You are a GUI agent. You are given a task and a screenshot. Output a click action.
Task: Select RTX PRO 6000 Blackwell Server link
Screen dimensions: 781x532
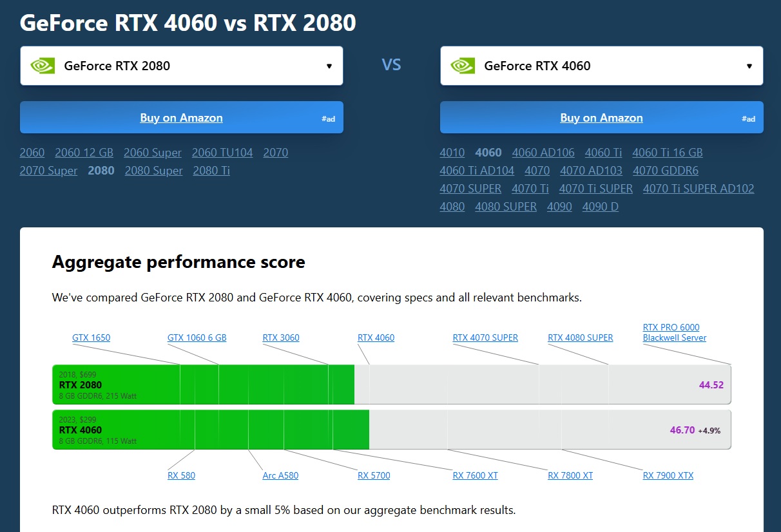click(674, 332)
